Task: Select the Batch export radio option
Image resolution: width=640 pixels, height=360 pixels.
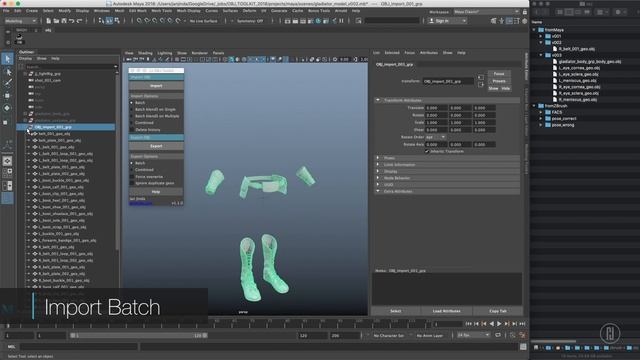Action: (132, 163)
